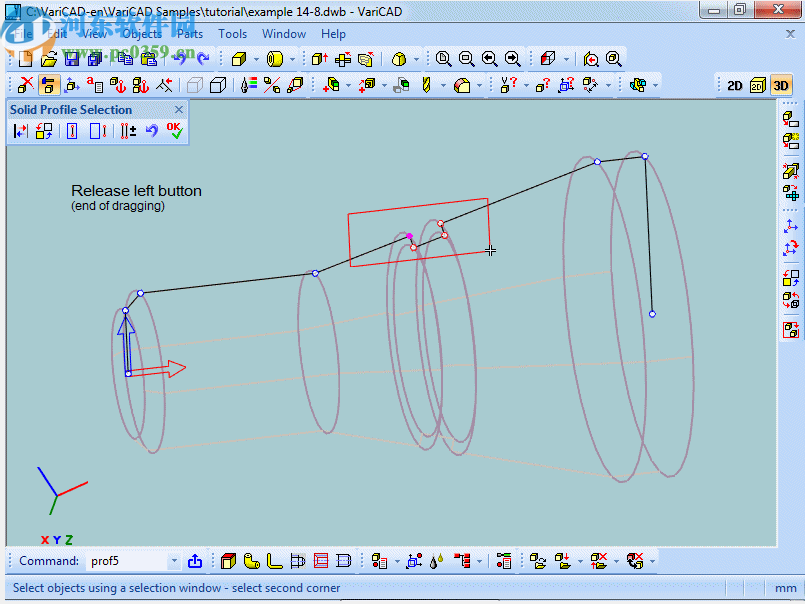The image size is (805, 604).
Task: Click the red cube view orientation icon
Action: click(x=548, y=59)
